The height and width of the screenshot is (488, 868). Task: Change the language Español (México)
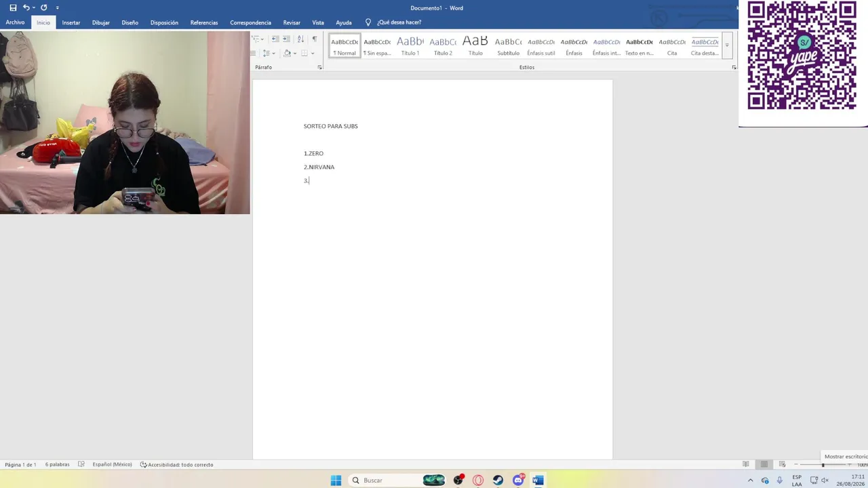click(x=112, y=464)
